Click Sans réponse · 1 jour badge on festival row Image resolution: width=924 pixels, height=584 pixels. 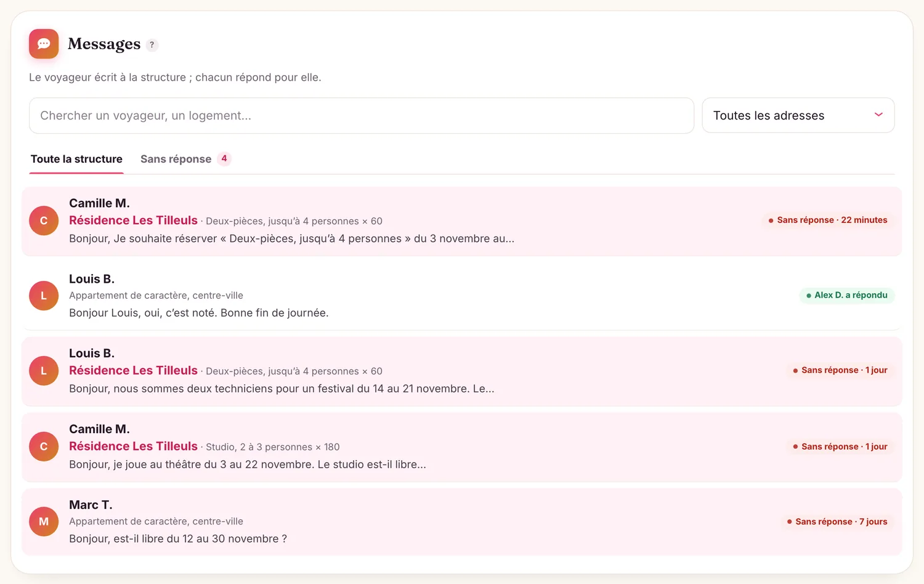point(840,370)
